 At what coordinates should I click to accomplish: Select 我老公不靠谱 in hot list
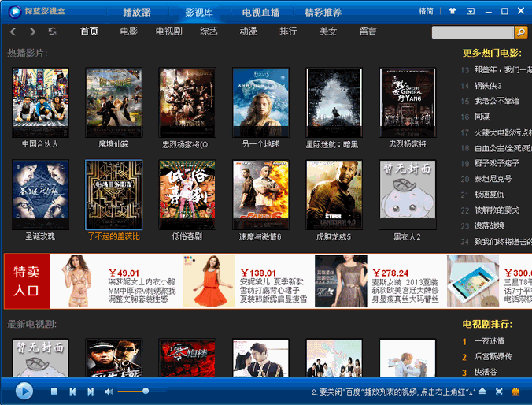497,101
